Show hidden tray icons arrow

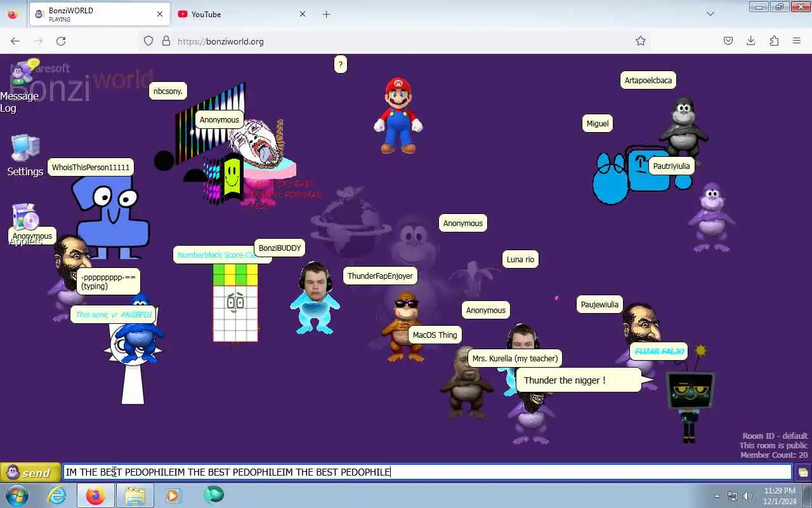pyautogui.click(x=717, y=496)
